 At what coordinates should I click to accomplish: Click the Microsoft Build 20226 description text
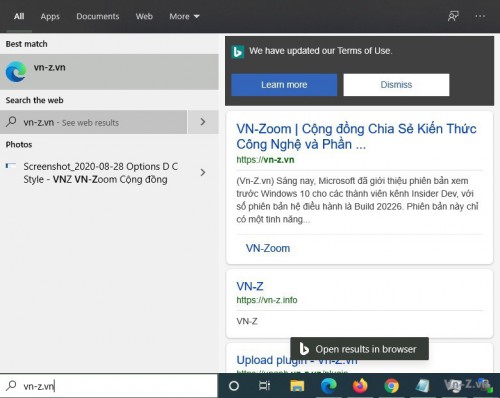357,200
